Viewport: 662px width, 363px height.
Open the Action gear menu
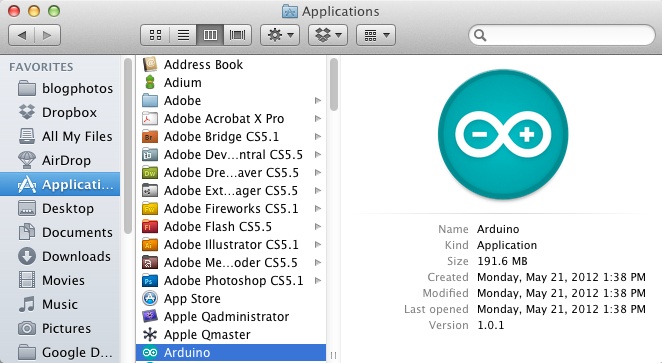[x=280, y=35]
